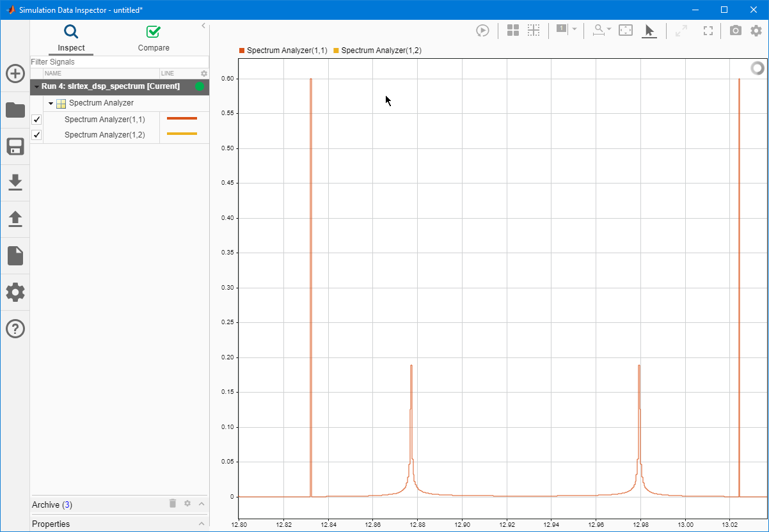Click the green status dot on Run 4
This screenshot has height=532, width=769.
tap(200, 86)
